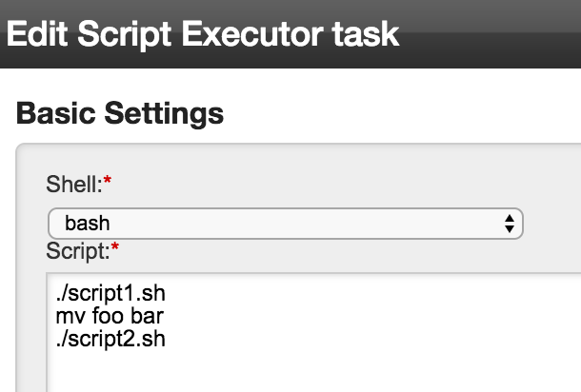Image resolution: width=581 pixels, height=392 pixels.
Task: Place cursor on the mv foo bar line
Action: point(110,317)
